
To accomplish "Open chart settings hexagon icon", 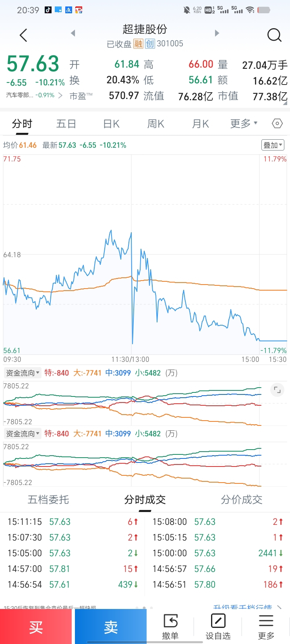I will [x=277, y=124].
